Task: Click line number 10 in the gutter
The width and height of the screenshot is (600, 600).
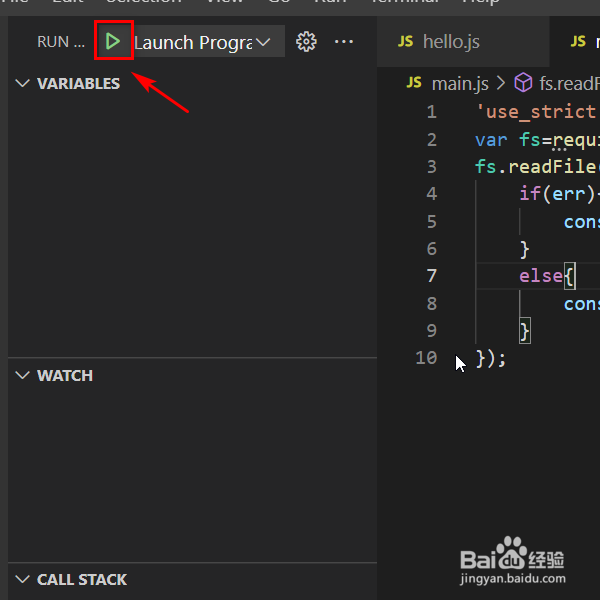Action: coord(426,358)
